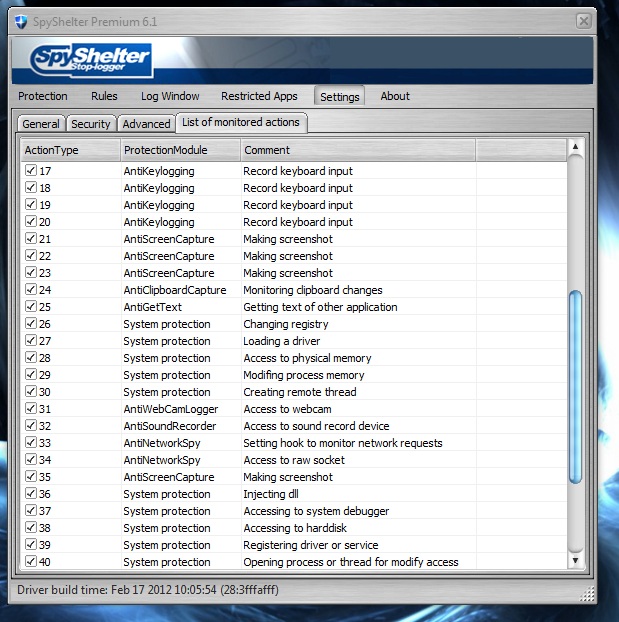This screenshot has width=619, height=622.
Task: Select 'Changing registry' comment text
Action: (286, 324)
